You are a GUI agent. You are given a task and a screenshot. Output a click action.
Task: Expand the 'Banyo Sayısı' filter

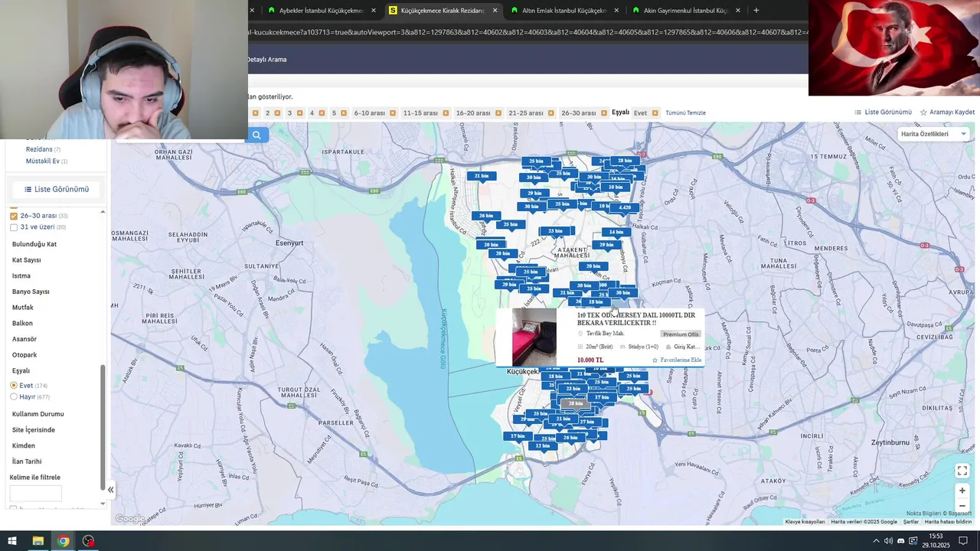[x=31, y=292]
